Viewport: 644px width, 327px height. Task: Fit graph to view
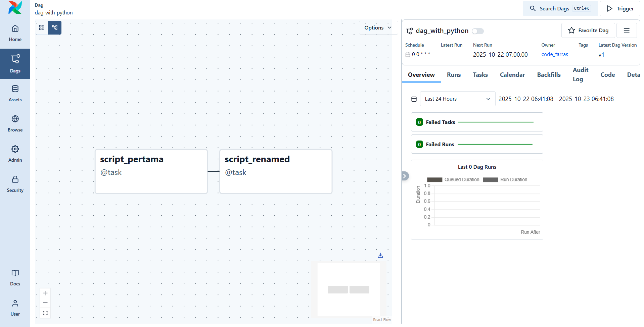click(x=45, y=313)
